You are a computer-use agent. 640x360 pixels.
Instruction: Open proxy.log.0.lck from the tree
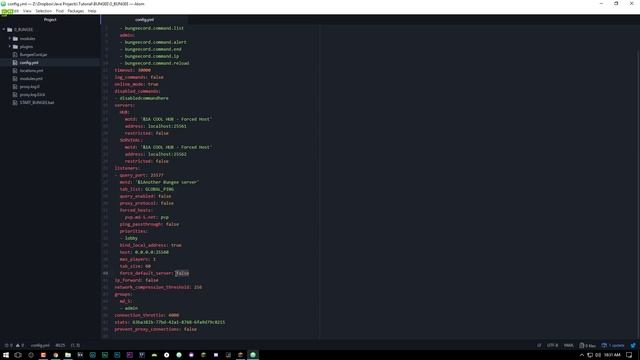coord(32,95)
